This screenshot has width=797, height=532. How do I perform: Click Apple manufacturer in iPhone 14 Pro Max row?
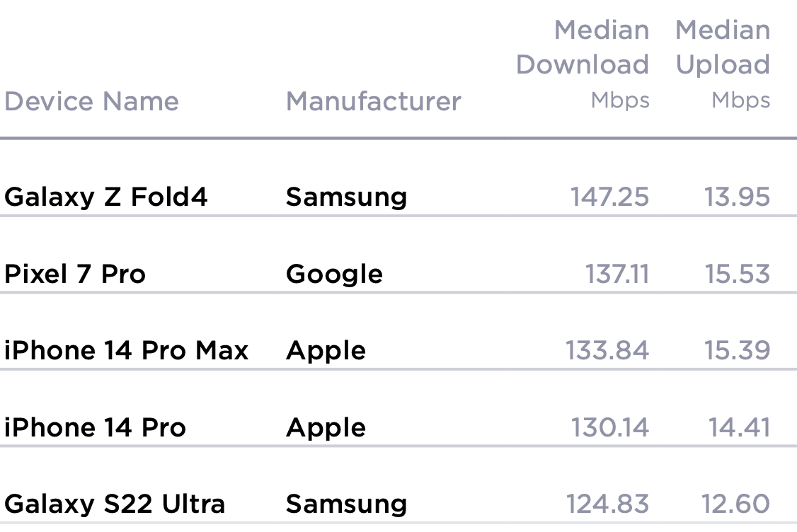pyautogui.click(x=326, y=351)
